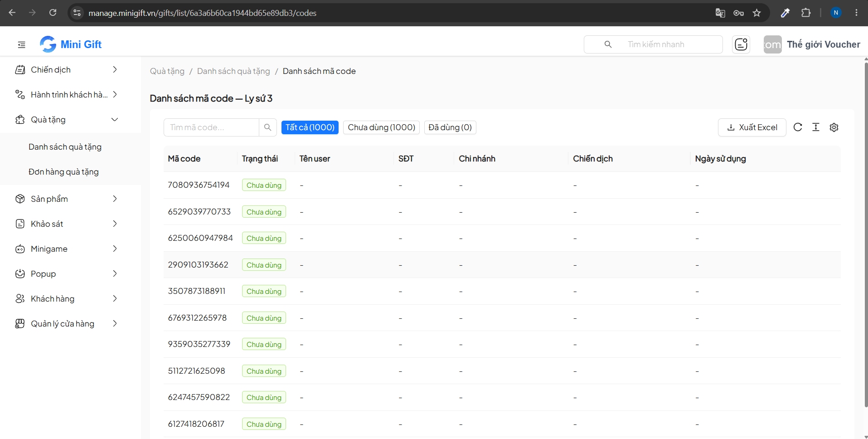Go to Danh sách quà tặng breadcrumb
Screen dimensions: 868x439
(x=233, y=71)
